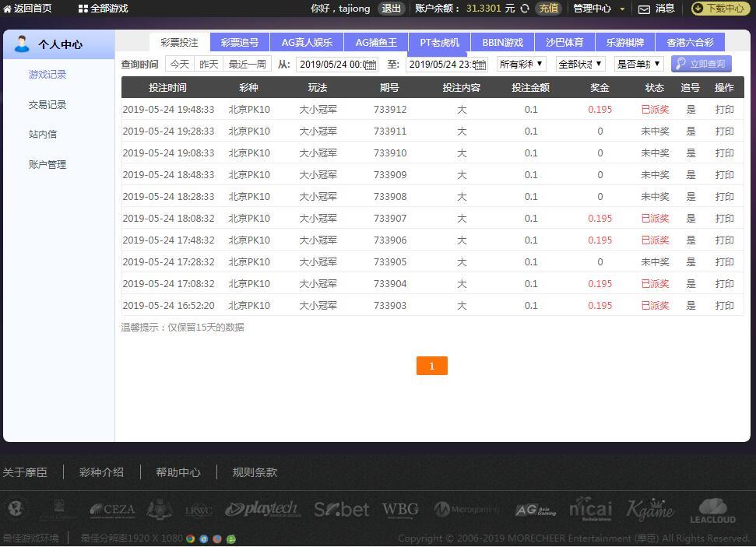Refresh the account balance icon
The width and height of the screenshot is (756, 547).
(x=525, y=9)
